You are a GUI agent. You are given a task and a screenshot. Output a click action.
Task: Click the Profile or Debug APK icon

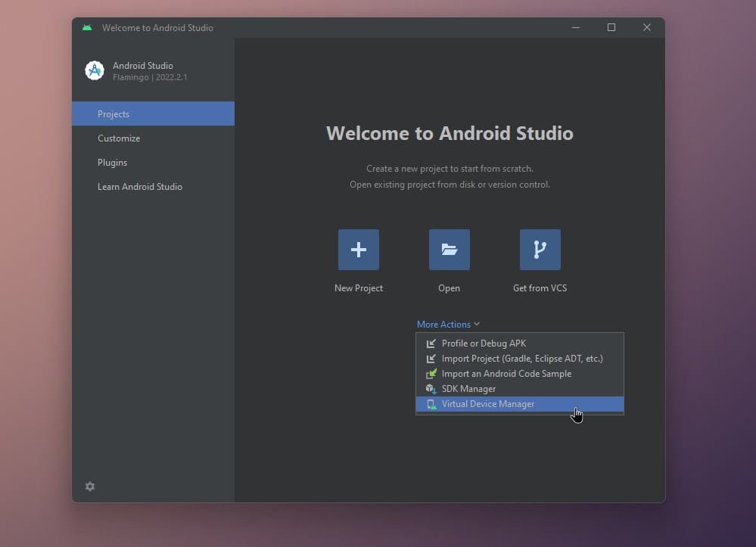click(431, 343)
